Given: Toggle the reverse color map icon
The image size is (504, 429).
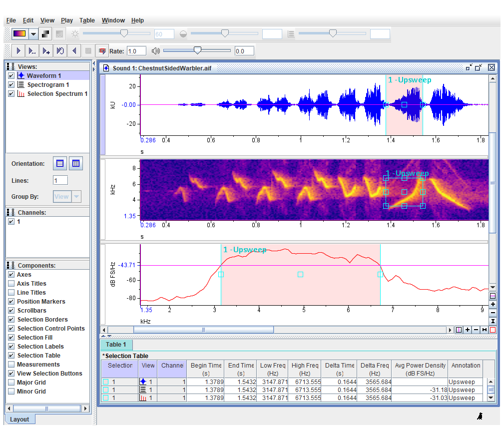Looking at the screenshot, I should (45, 34).
